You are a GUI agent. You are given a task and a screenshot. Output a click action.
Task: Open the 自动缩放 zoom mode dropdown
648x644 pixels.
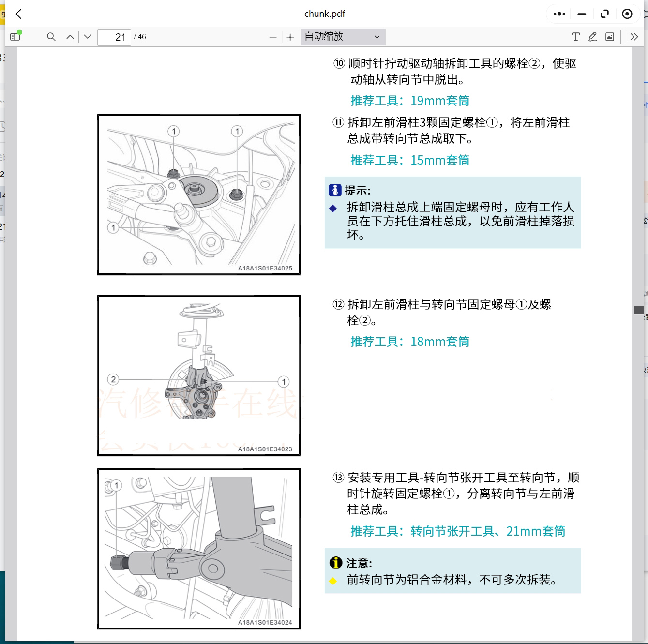[343, 37]
